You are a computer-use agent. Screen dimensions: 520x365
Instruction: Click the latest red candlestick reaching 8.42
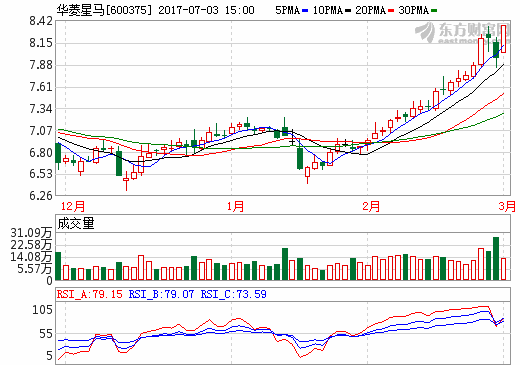pyautogui.click(x=503, y=39)
